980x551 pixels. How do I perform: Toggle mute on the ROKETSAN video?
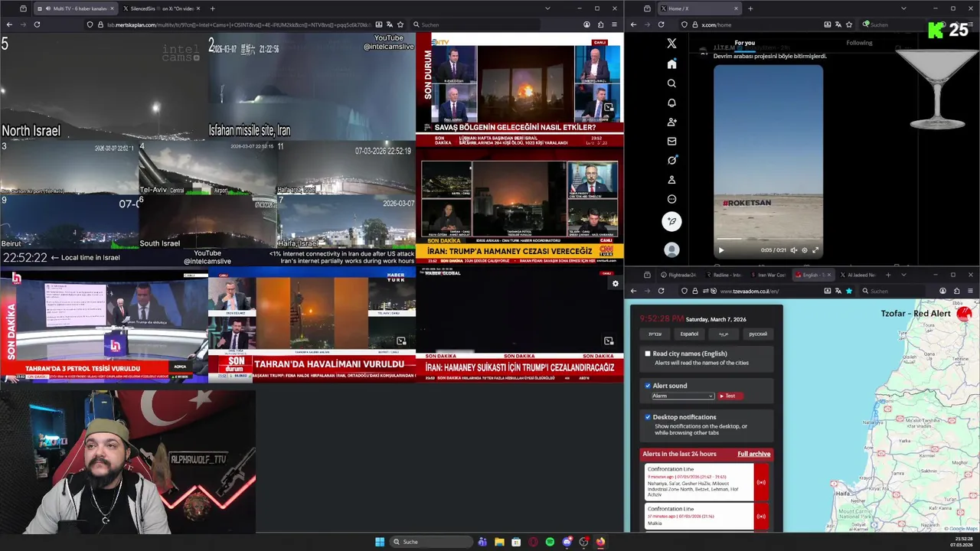793,250
